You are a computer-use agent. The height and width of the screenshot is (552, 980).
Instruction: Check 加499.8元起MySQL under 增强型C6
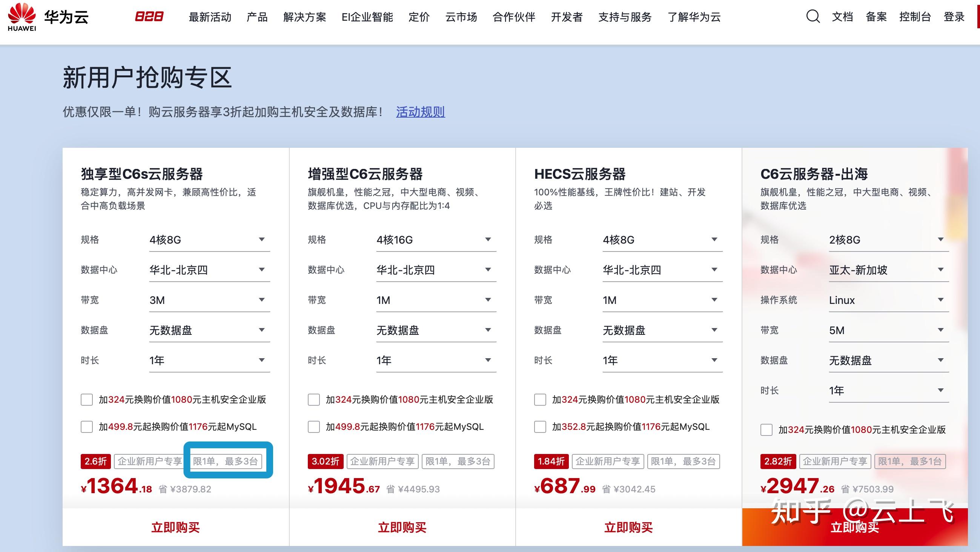313,426
